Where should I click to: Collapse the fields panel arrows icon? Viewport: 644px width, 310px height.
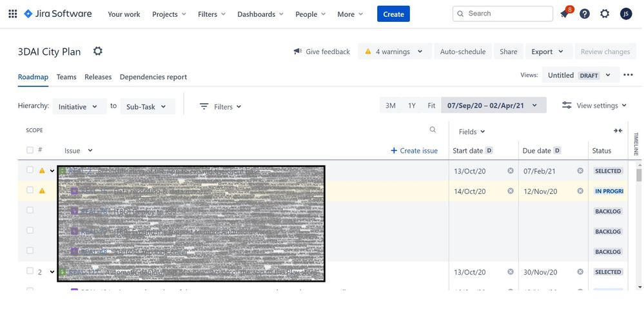pos(618,131)
